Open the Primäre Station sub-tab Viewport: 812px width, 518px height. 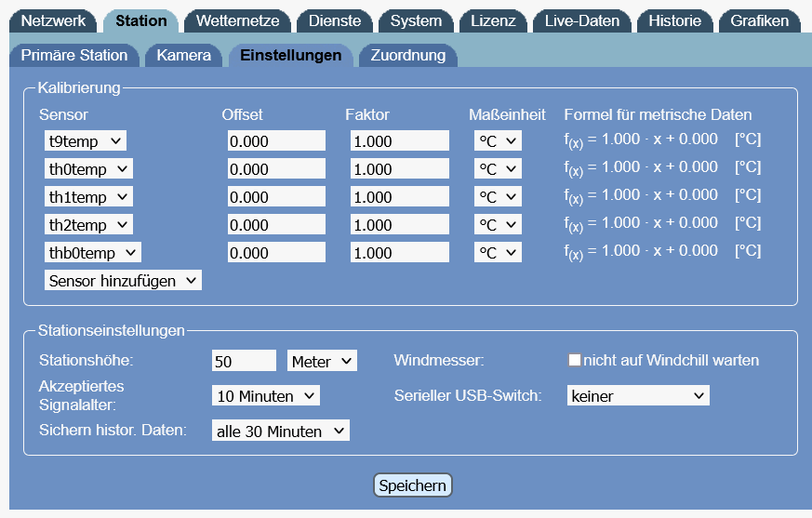(x=74, y=55)
